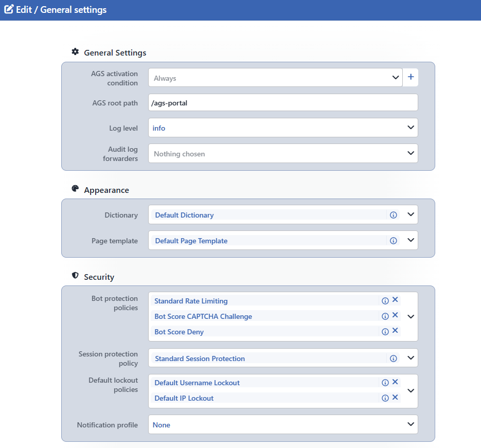Click the 'Appearance' section heading
Screen dimensions: 481x448
[106, 190]
